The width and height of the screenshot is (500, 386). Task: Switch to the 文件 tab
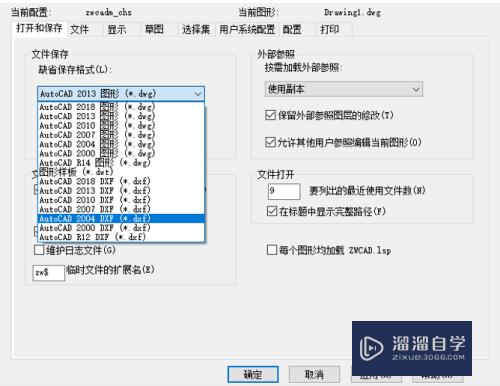click(x=80, y=29)
